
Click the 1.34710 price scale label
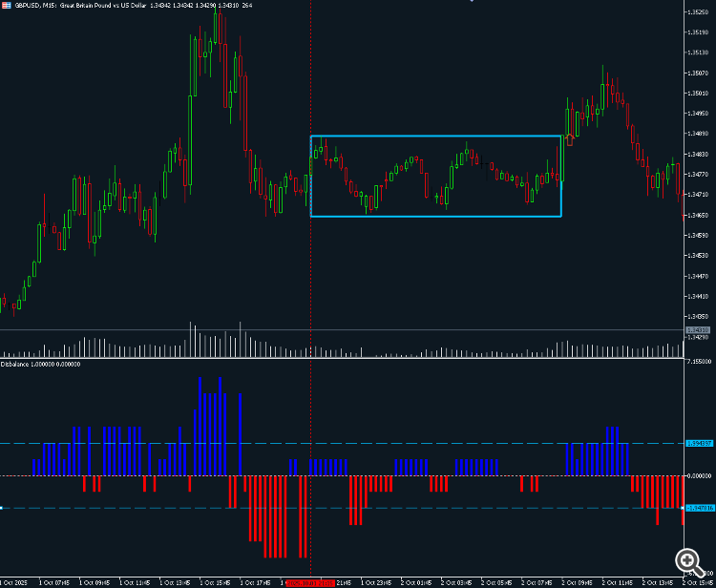(698, 195)
